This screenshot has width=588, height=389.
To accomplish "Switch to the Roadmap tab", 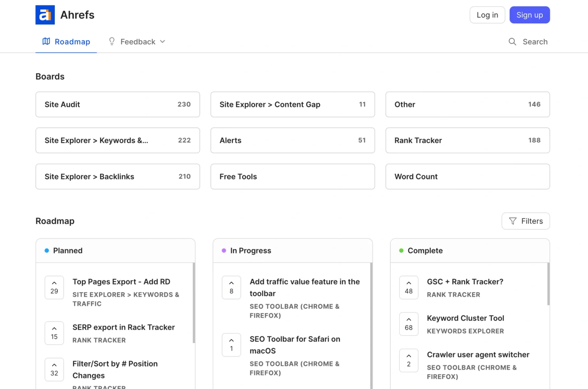I will [66, 42].
